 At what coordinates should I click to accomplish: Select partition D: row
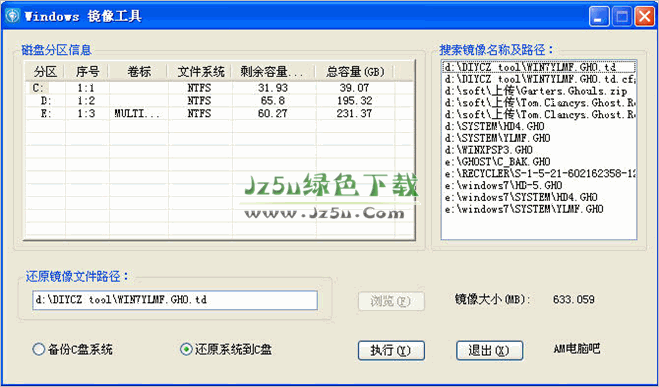[219, 101]
